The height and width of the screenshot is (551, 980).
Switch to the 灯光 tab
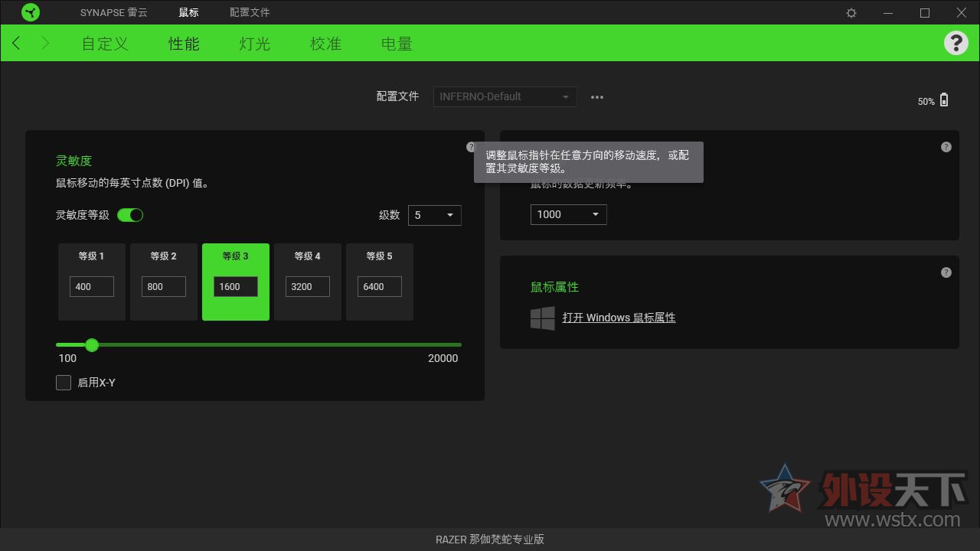point(253,44)
